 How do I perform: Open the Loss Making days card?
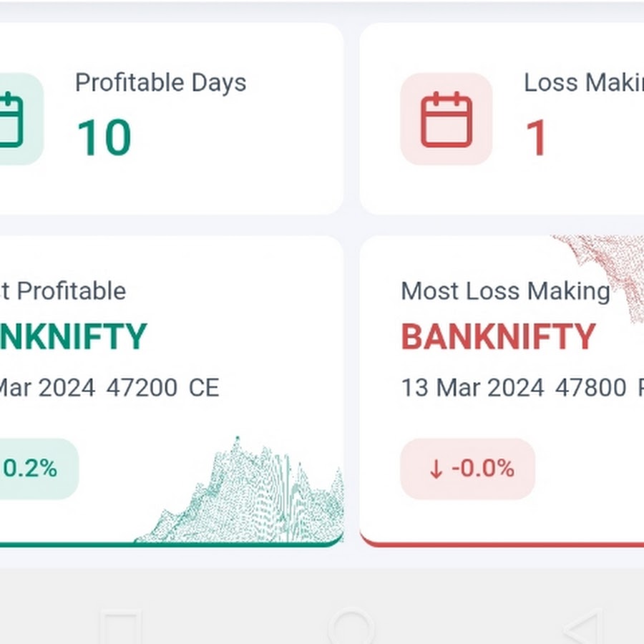pos(502,119)
